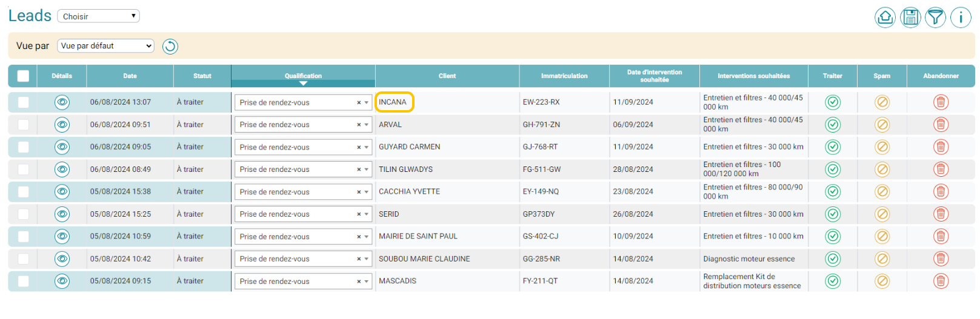Expand qualification dropdown for SERID
The image size is (980, 319).
(303, 214)
